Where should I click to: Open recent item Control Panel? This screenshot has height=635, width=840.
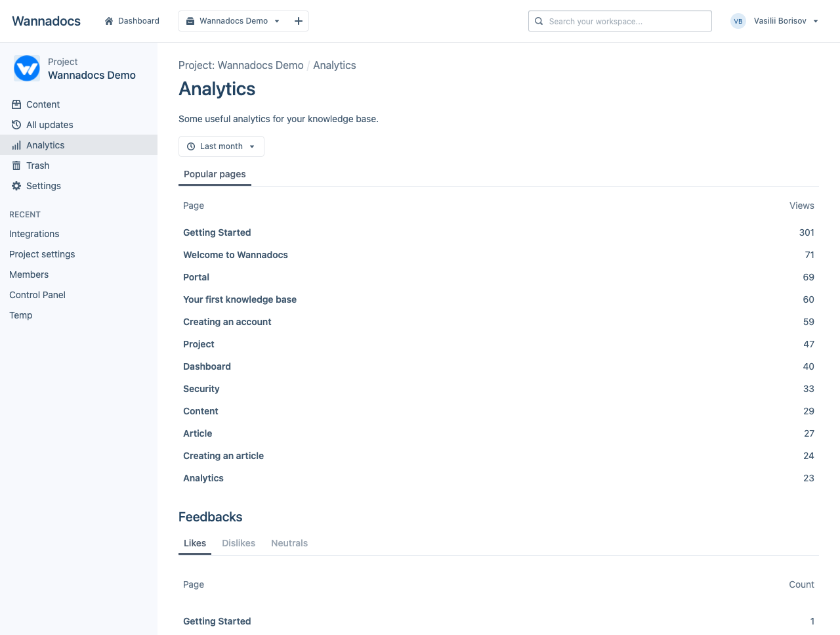tap(37, 295)
